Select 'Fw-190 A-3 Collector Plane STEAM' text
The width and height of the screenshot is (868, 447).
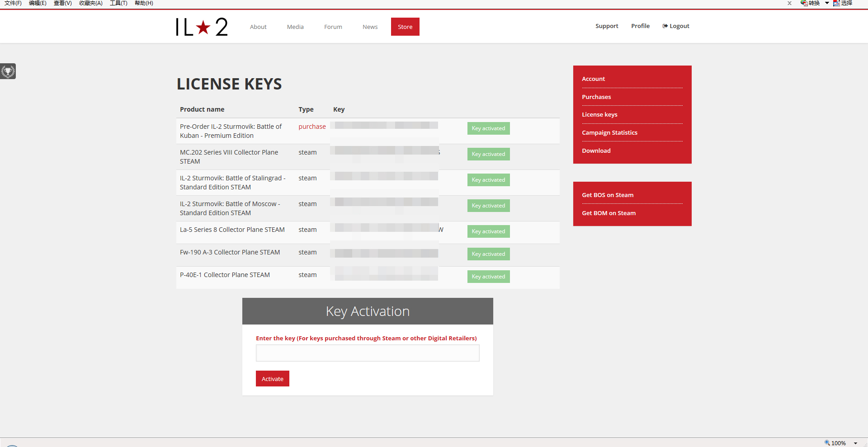pyautogui.click(x=230, y=252)
